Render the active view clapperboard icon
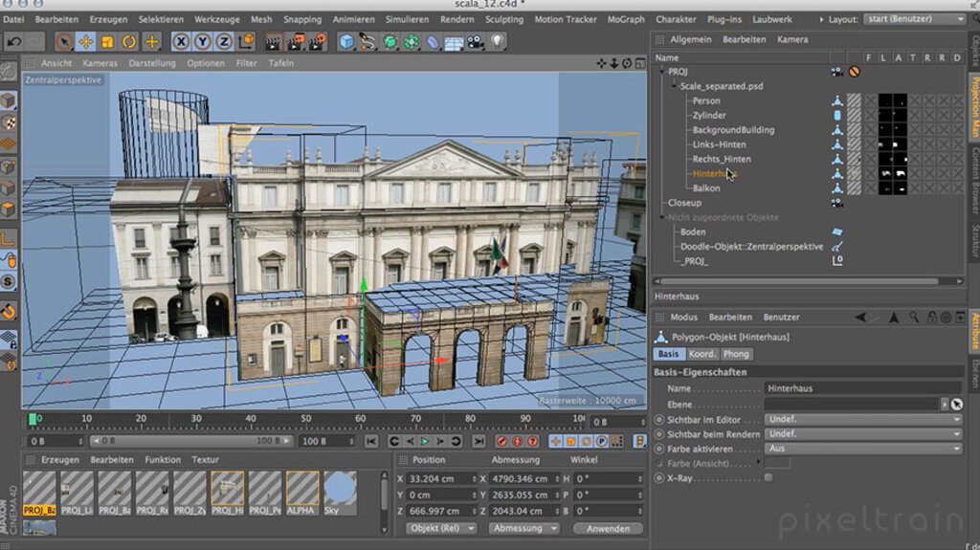The height and width of the screenshot is (550, 980). pos(273,42)
